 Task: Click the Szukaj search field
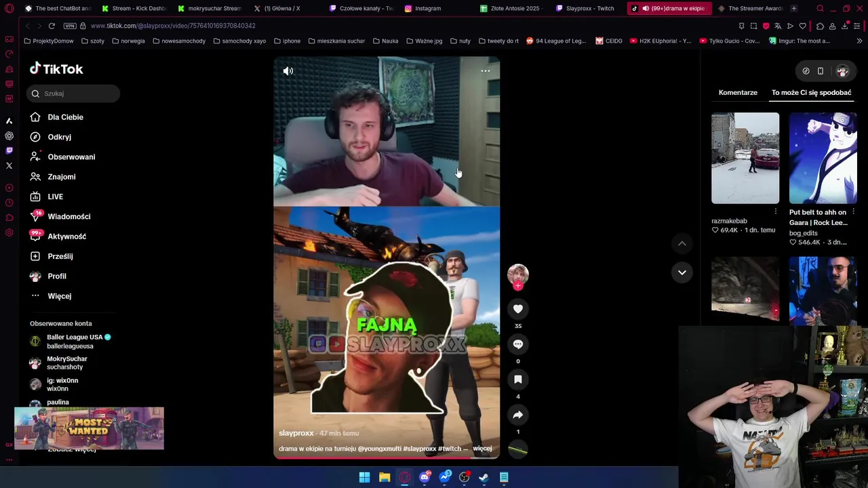pyautogui.click(x=73, y=94)
